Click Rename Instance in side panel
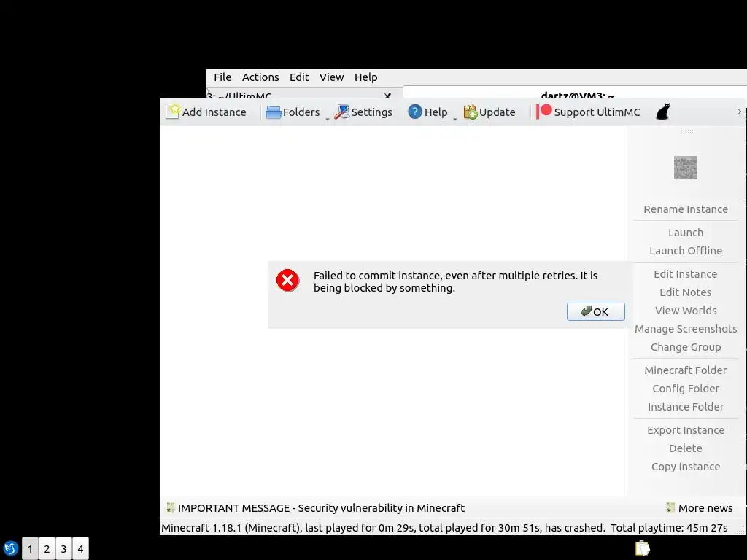Viewport: 747px width, 560px height. (686, 209)
